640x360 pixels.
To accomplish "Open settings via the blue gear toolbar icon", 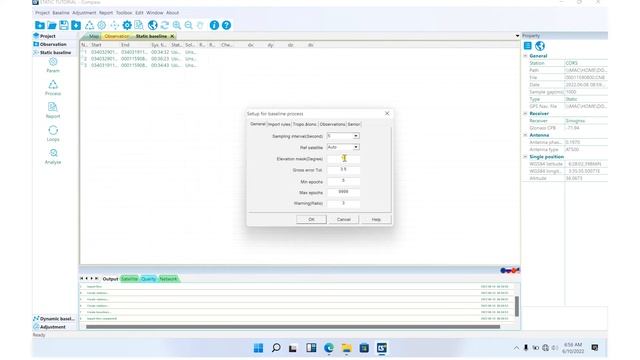I will (127, 25).
